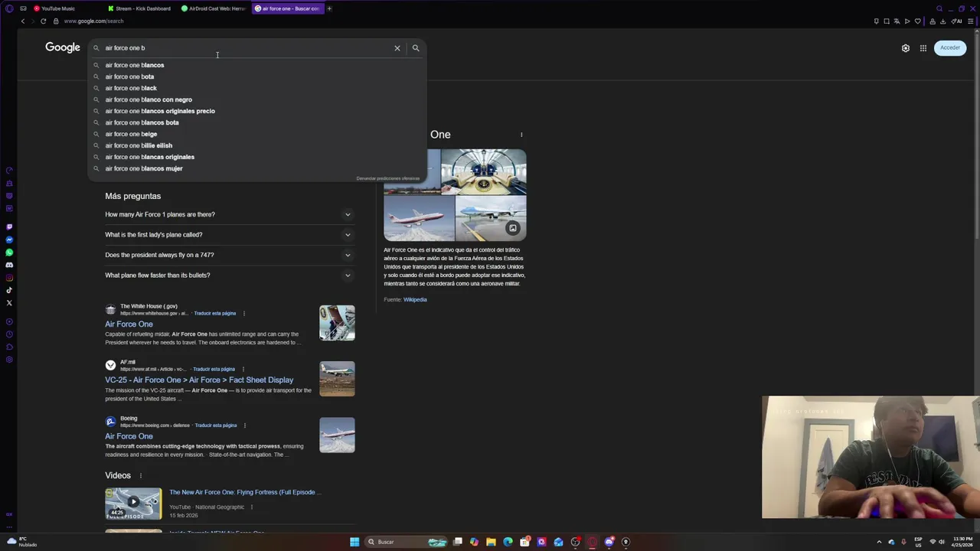Open the Wikipedia source link in knowledge panel
The height and width of the screenshot is (551, 980).
(x=415, y=300)
